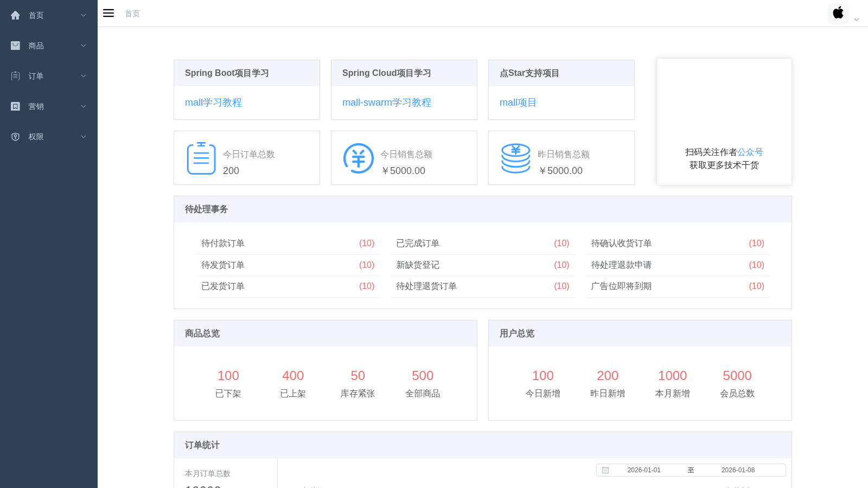Select the 已完成订单 row
The image size is (868, 488).
tap(483, 243)
